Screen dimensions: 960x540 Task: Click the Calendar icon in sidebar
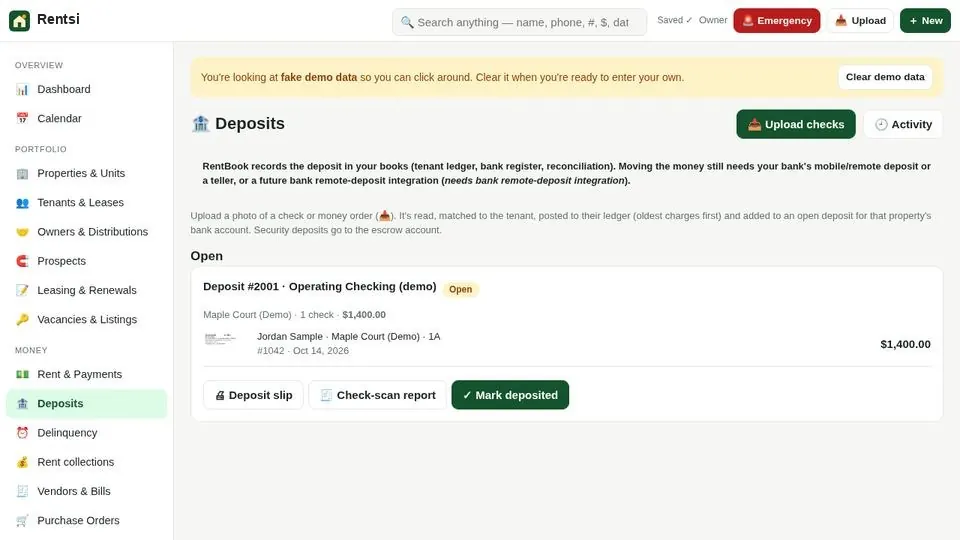click(x=22, y=119)
